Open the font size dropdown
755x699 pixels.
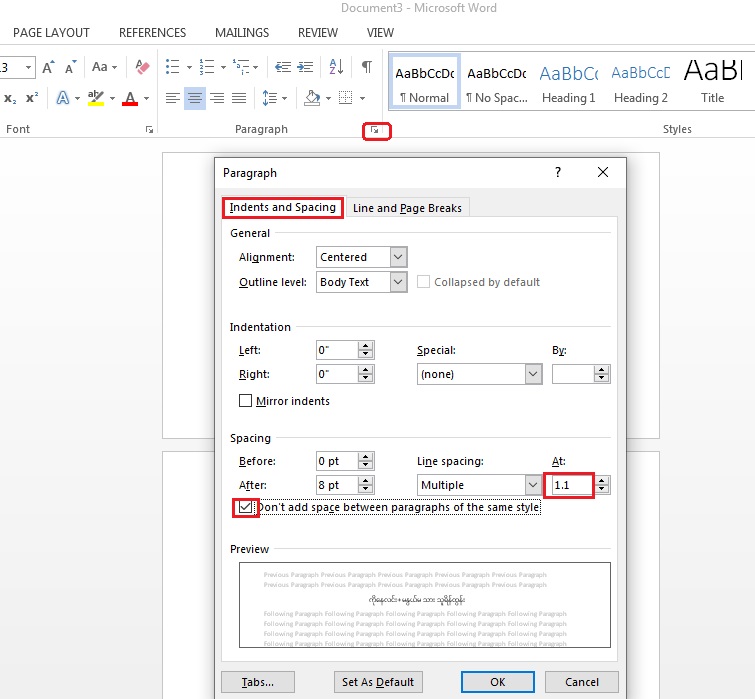point(28,67)
